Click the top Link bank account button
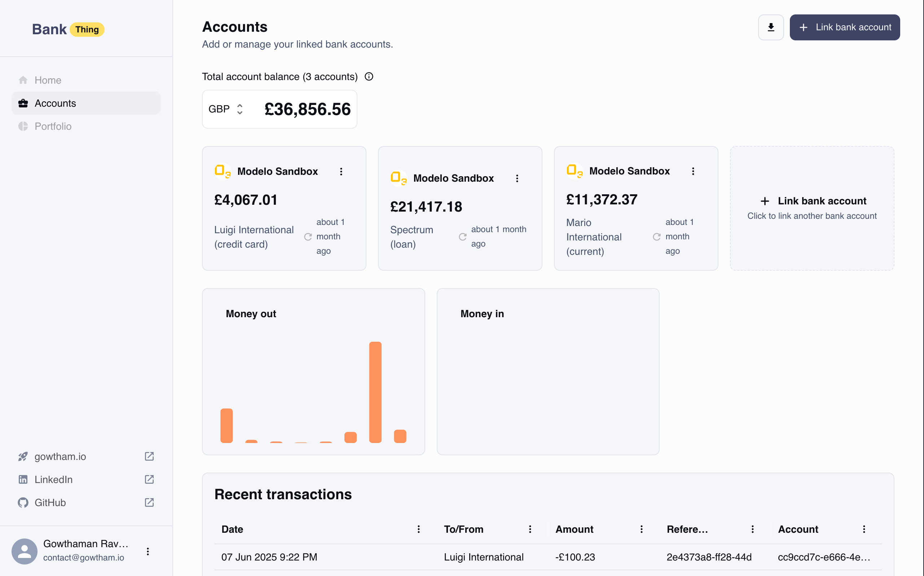 pyautogui.click(x=844, y=27)
